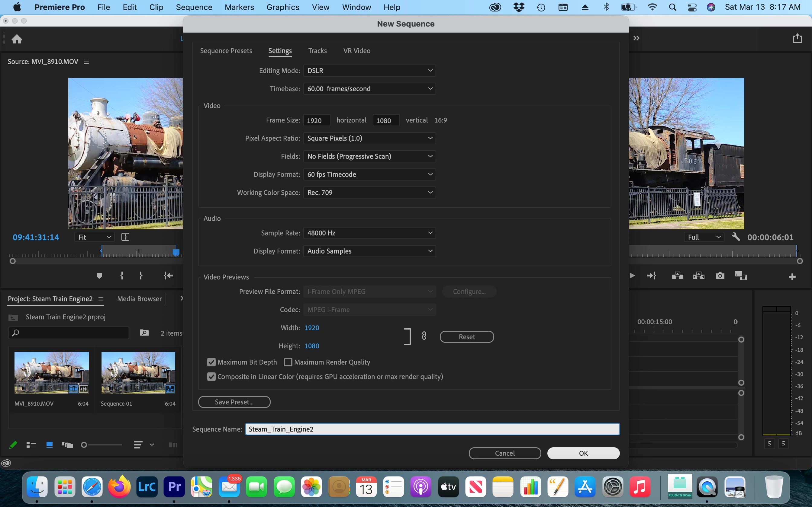Viewport: 812px width, 507px height.
Task: Toggle Composite in Linear Color checkbox
Action: click(x=211, y=377)
